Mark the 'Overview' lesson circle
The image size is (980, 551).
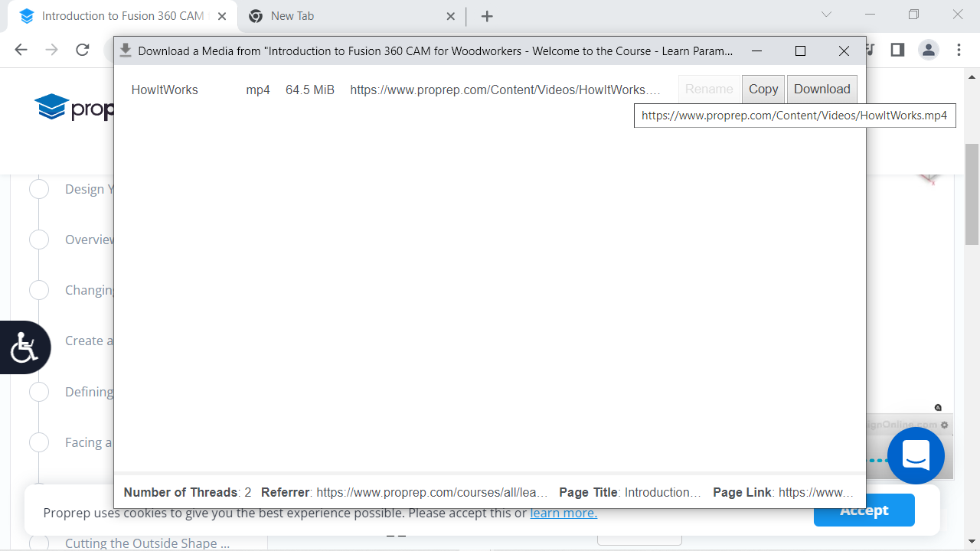(x=39, y=240)
